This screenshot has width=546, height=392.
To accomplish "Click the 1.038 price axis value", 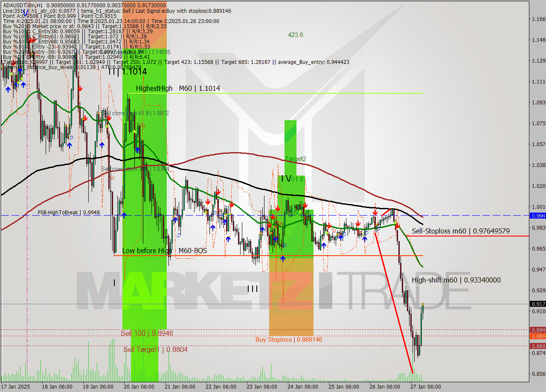I will 538,165.
